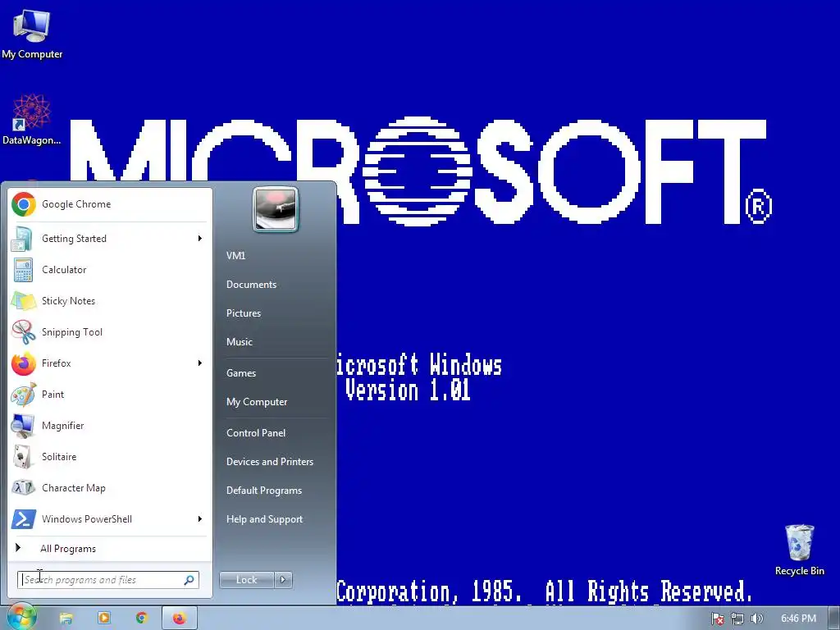840x630 pixels.
Task: Click Chrome icon on the taskbar
Action: pyautogui.click(x=141, y=619)
